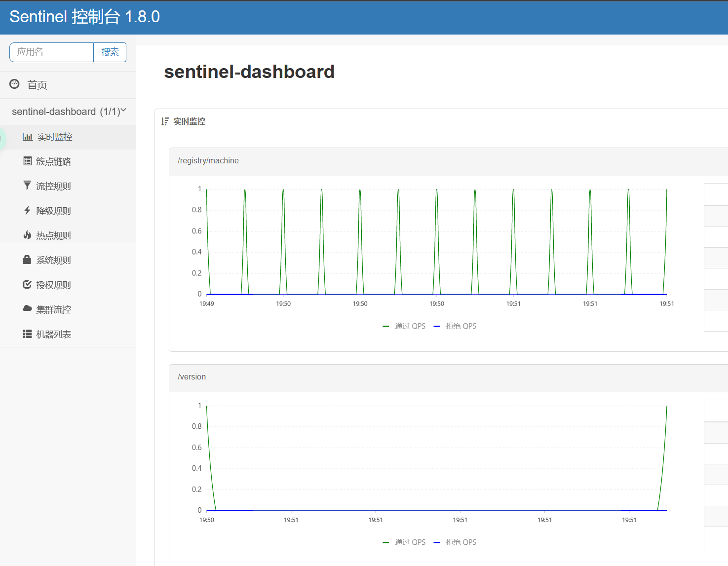The width and height of the screenshot is (728, 566).
Task: Click the sort icon beside 实时监控 heading
Action: tap(165, 121)
